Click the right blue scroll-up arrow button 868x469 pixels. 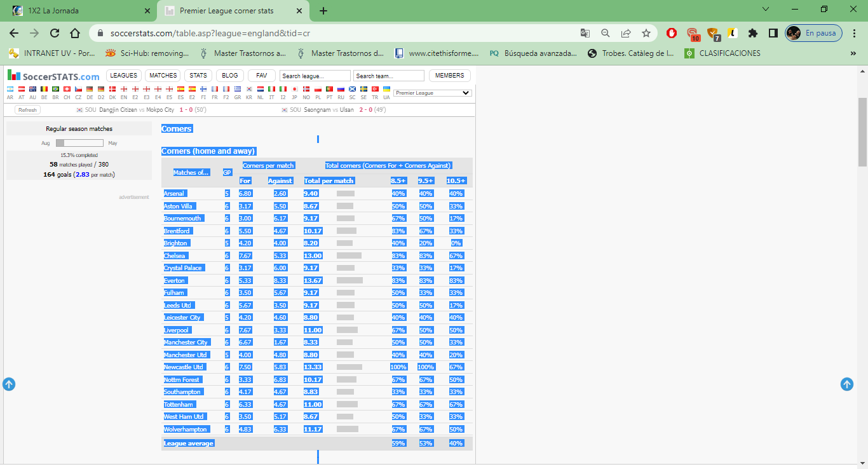(x=847, y=384)
